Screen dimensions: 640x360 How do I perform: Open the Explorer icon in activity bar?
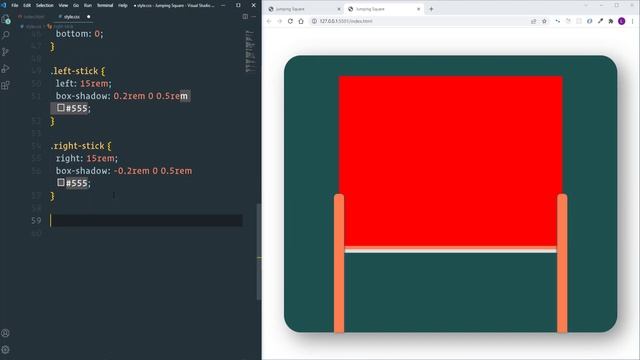[x=6, y=19]
